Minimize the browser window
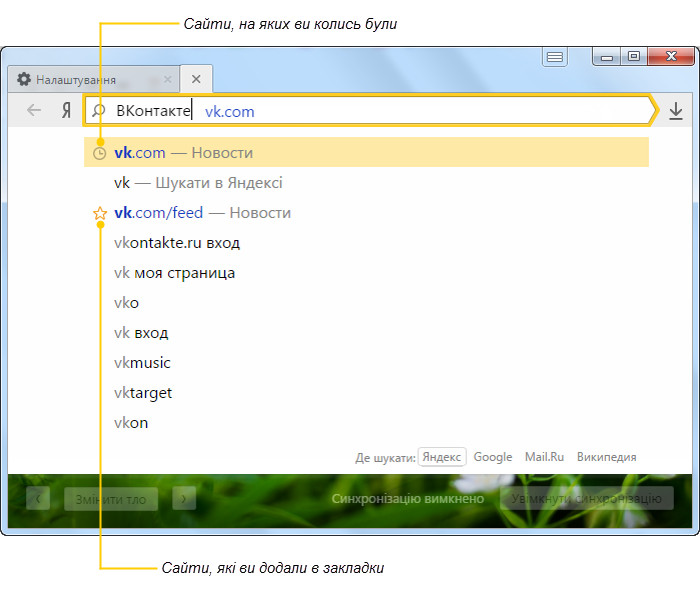700x600 pixels. (606, 57)
